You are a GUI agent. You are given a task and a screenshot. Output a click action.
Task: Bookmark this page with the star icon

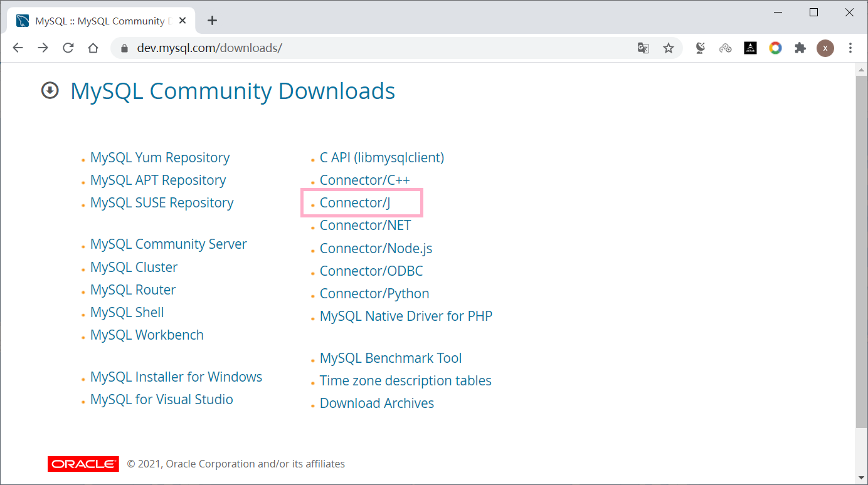click(669, 48)
